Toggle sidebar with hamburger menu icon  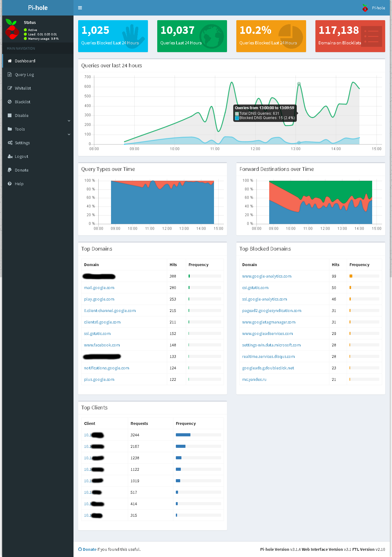coord(80,8)
